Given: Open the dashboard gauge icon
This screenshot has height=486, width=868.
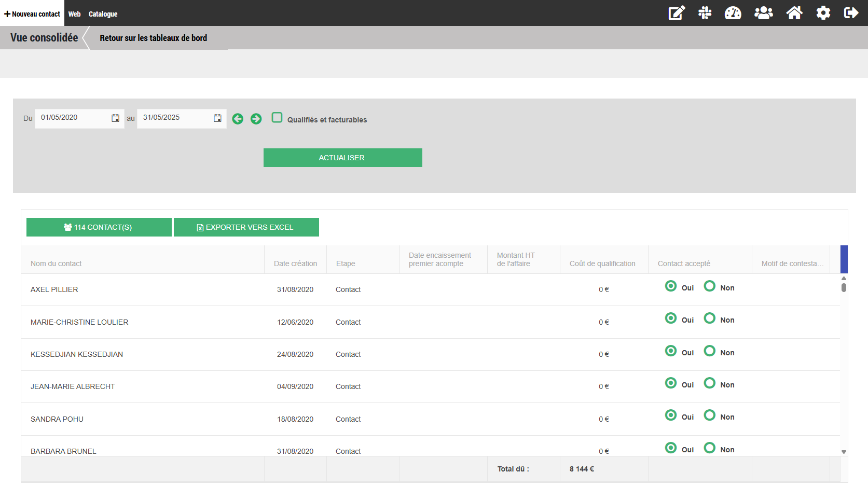Looking at the screenshot, I should pyautogui.click(x=733, y=13).
